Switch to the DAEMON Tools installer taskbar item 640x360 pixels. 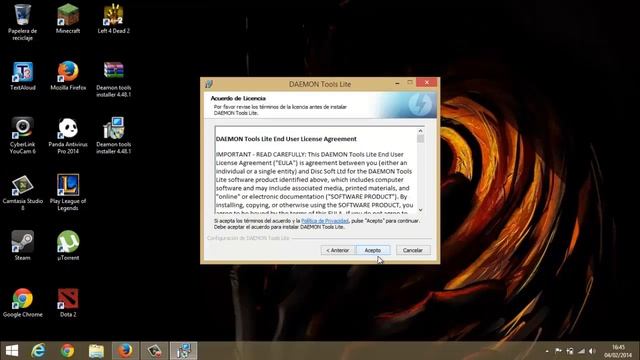coord(183,351)
